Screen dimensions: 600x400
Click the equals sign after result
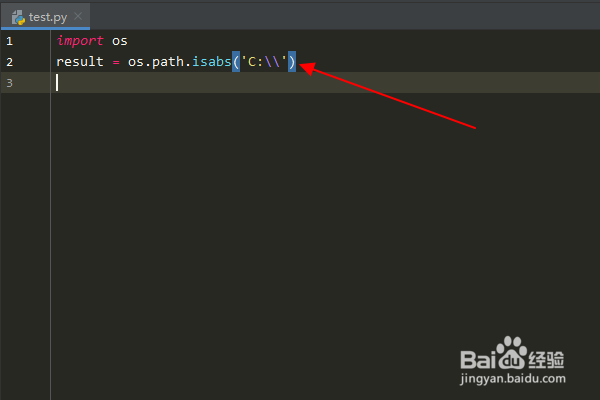[x=116, y=62]
